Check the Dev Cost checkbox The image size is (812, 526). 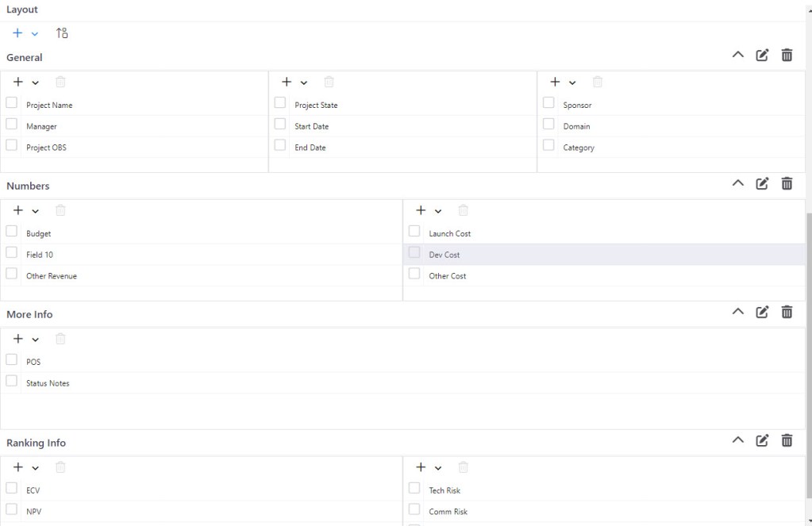coord(414,252)
